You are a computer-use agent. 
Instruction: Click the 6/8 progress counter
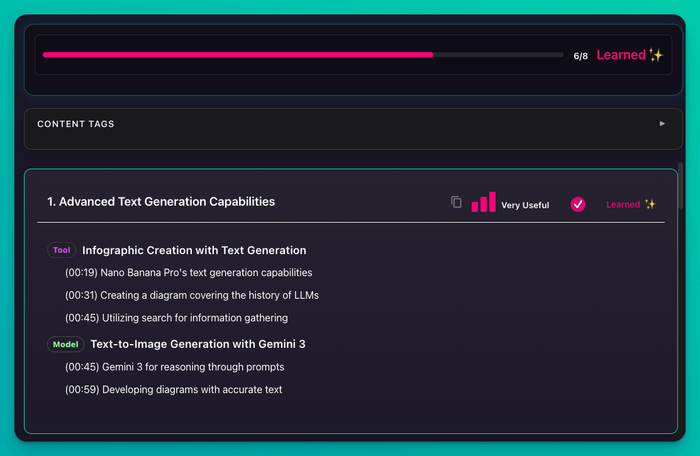coord(580,56)
